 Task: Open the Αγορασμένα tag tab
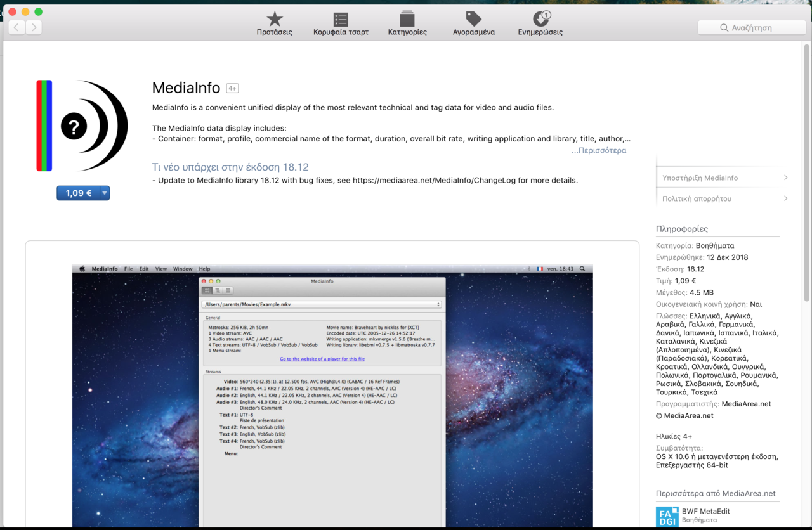point(473,23)
